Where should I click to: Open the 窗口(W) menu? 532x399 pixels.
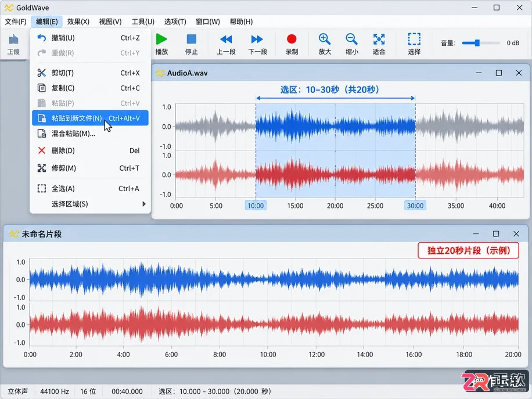click(x=208, y=21)
